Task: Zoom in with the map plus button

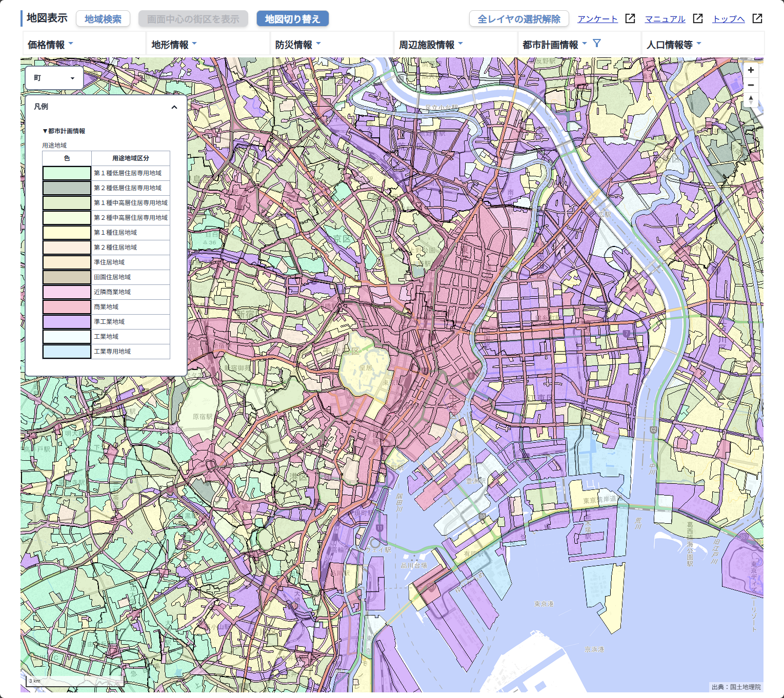Action: click(x=751, y=70)
